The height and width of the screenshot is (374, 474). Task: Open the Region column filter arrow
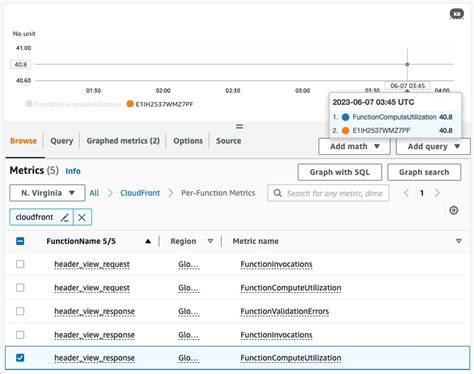tap(210, 241)
